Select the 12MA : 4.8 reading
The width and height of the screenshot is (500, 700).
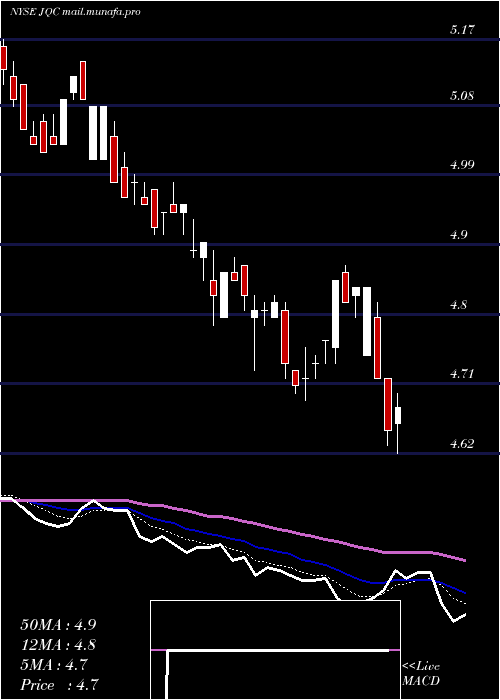coord(58,645)
